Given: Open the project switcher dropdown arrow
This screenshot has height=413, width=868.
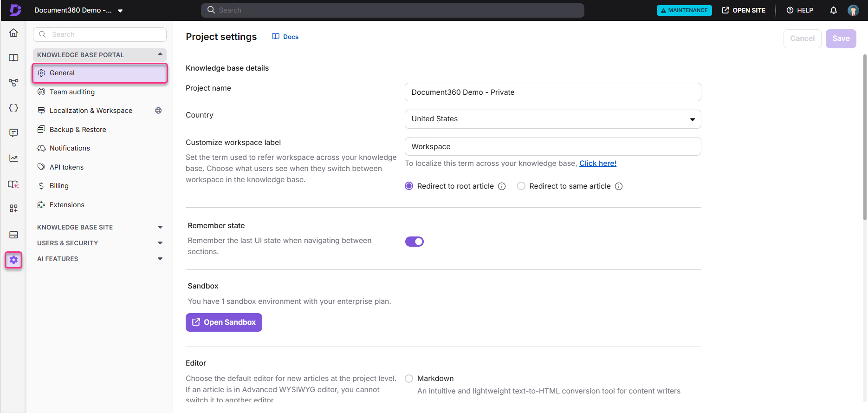Looking at the screenshot, I should [120, 11].
